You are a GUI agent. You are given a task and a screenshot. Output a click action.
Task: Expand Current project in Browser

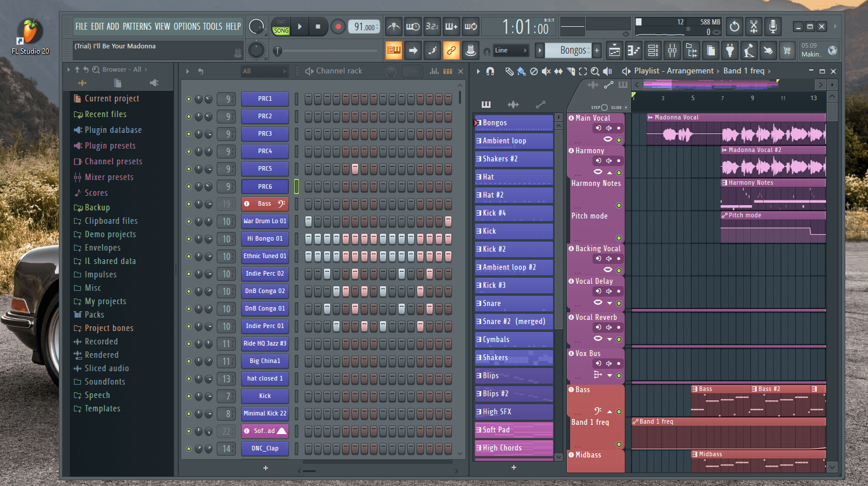pos(106,98)
